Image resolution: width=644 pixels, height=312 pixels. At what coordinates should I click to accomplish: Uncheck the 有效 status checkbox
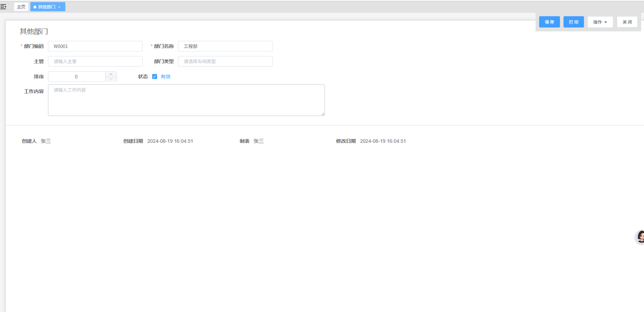pos(154,77)
